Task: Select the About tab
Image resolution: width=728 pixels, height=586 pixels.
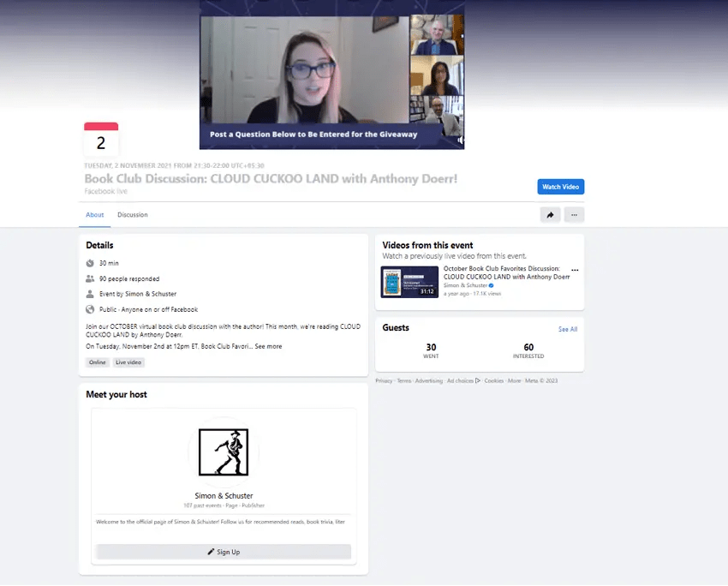Action: [94, 215]
